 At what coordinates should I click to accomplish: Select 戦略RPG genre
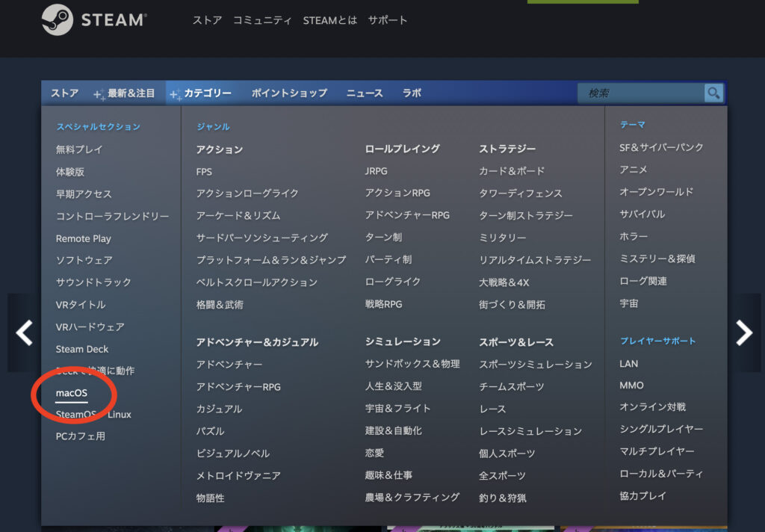pos(383,304)
